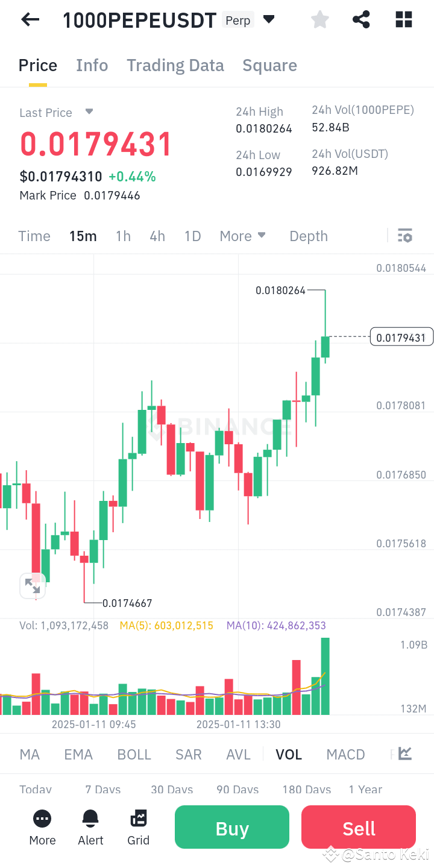
Task: Open the apps grid icon top right
Action: 403,19
